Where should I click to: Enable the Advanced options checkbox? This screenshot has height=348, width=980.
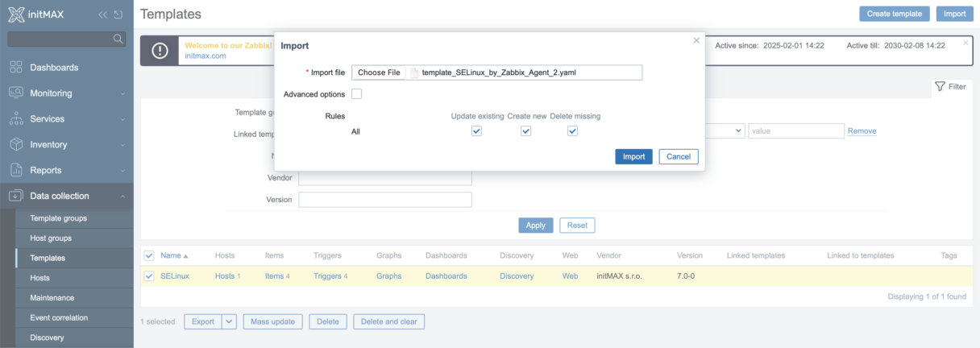357,94
